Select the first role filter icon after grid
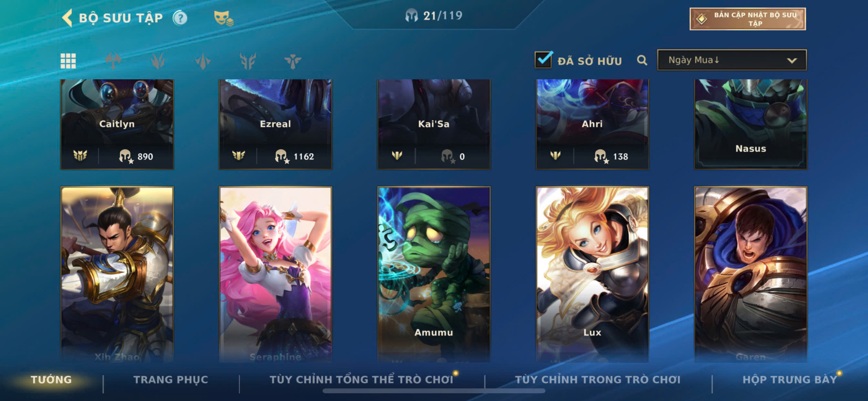This screenshot has width=868, height=401. pyautogui.click(x=113, y=61)
